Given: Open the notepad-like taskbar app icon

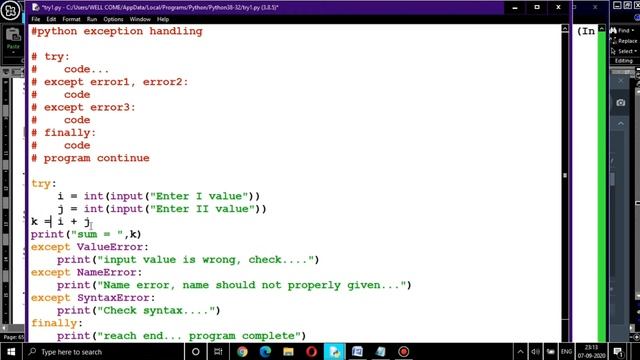Looking at the screenshot, I should point(381,351).
